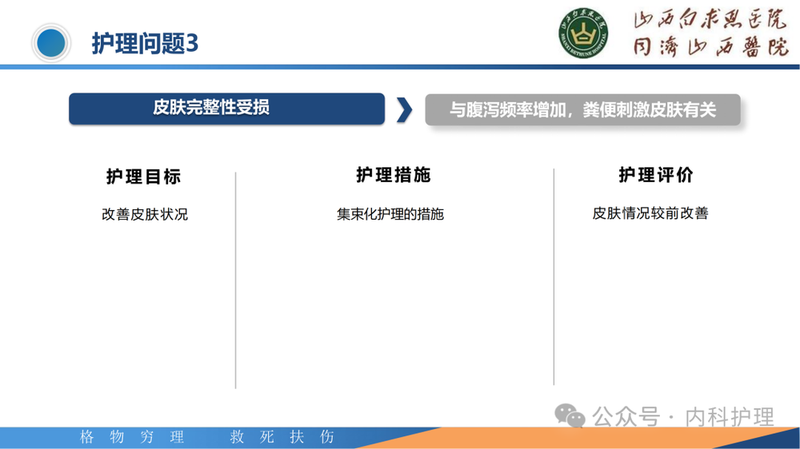Click the blue box 皮肤完整性受损
This screenshot has height=449, width=800.
[227, 109]
